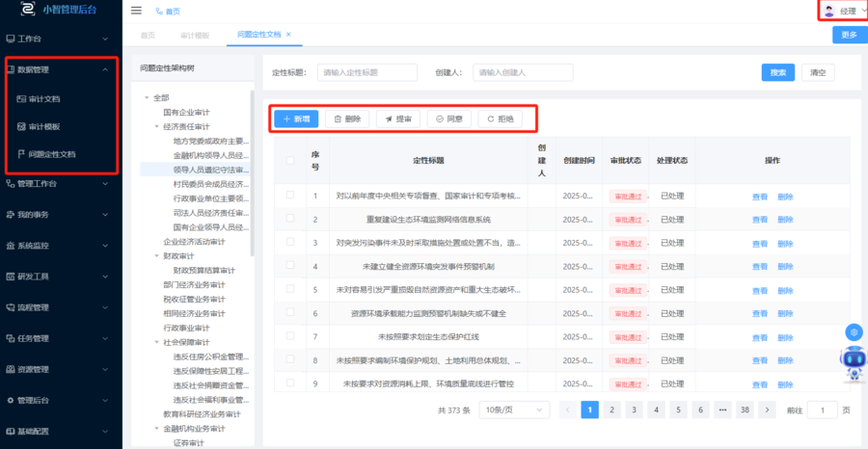Close the 问题定性文档 tab
This screenshot has height=449, width=868.
point(288,35)
